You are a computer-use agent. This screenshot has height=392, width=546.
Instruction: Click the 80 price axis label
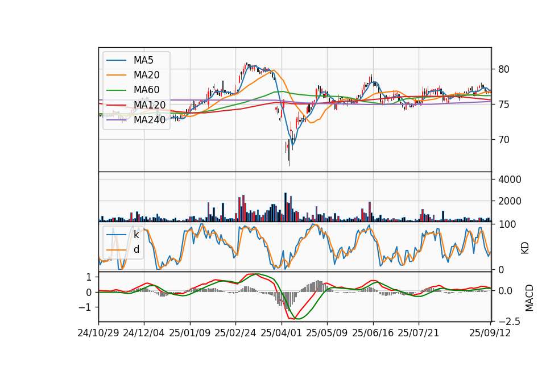(x=504, y=69)
